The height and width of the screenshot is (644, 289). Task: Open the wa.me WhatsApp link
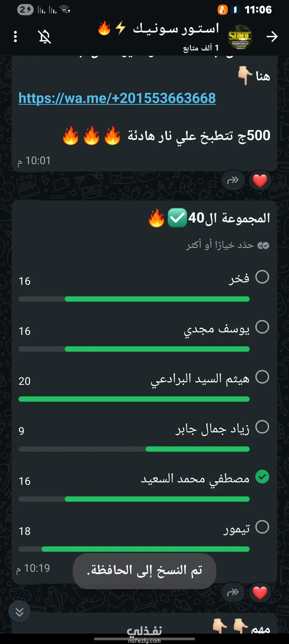pyautogui.click(x=117, y=98)
